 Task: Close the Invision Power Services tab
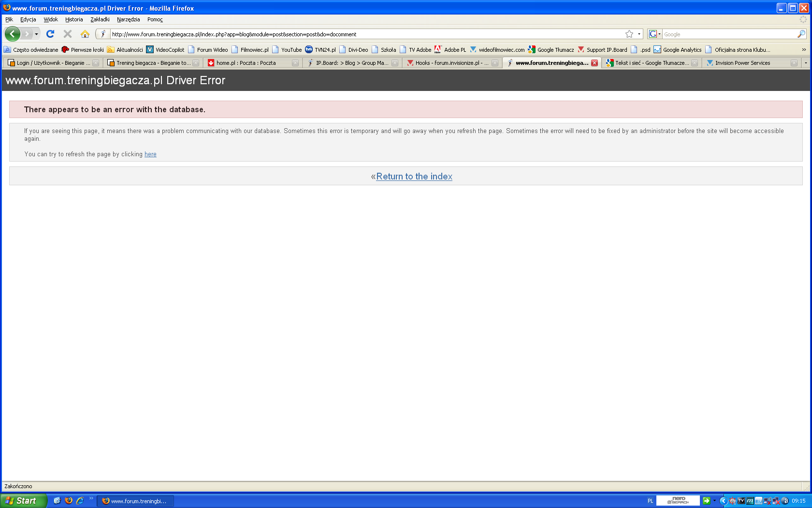click(x=794, y=63)
